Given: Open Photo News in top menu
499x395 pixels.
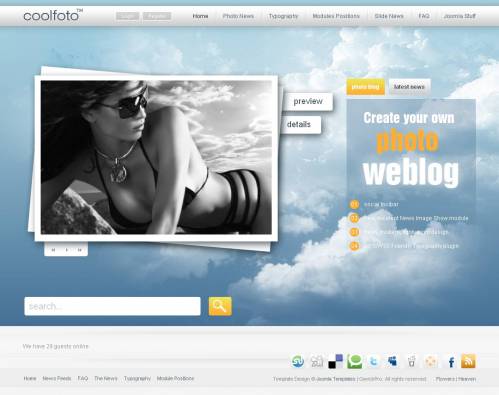Looking at the screenshot, I should 238,16.
